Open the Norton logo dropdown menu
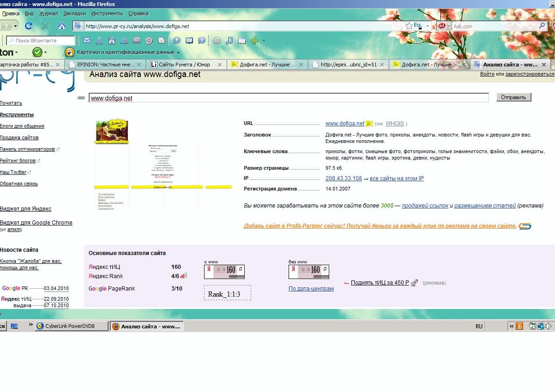555x392 pixels. [x=17, y=53]
